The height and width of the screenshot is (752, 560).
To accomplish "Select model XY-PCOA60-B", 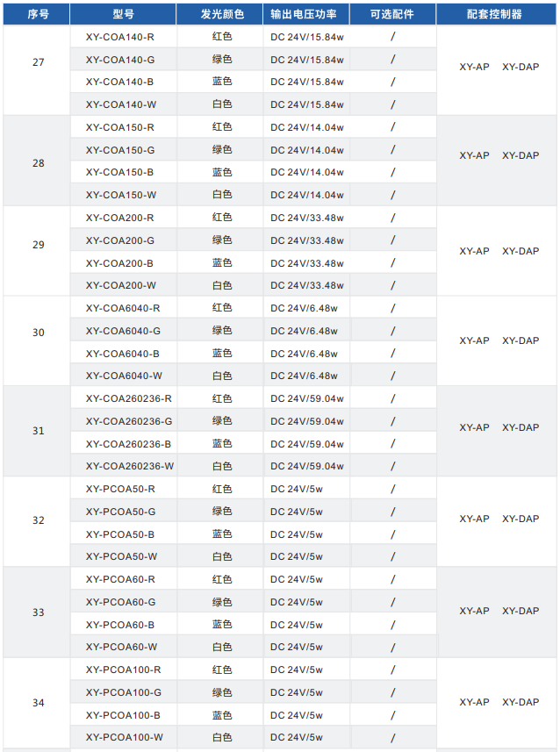I will [121, 625].
